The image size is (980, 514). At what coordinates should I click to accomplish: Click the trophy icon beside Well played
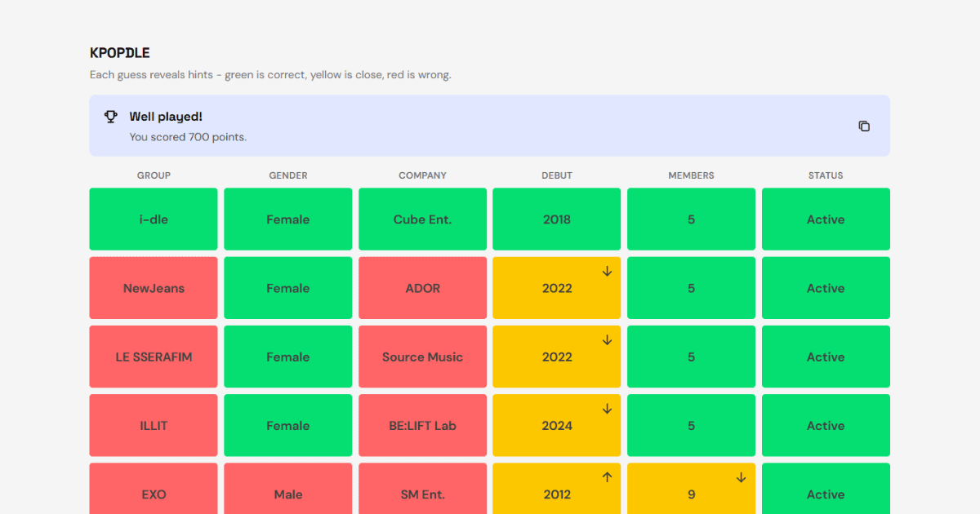coord(111,117)
